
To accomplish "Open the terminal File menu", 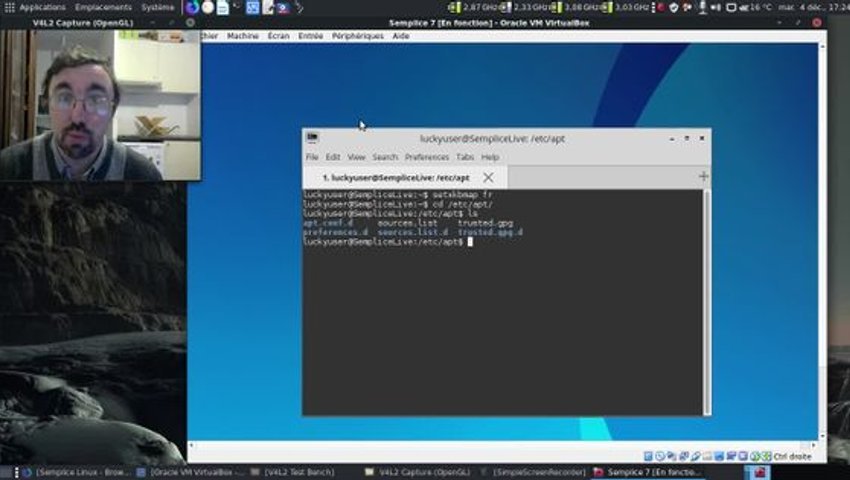I will point(312,157).
